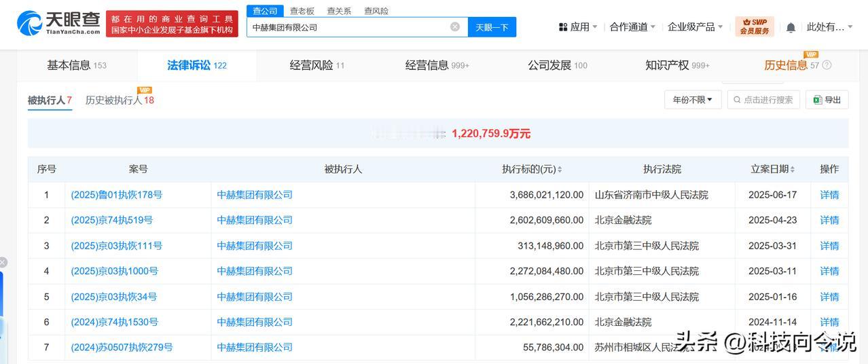Image resolution: width=868 pixels, height=364 pixels.
Task: Click the 序号 column header
Action: [47, 169]
